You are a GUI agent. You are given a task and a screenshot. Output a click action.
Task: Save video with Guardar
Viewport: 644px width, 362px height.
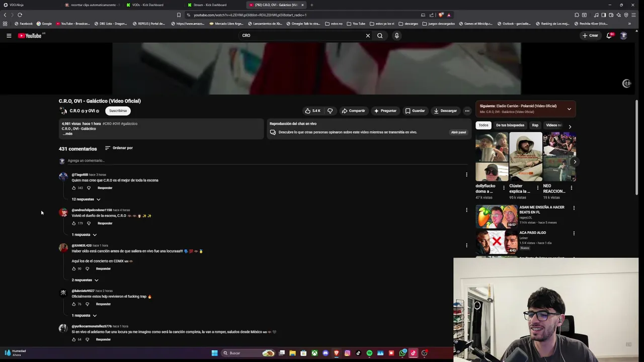click(415, 111)
